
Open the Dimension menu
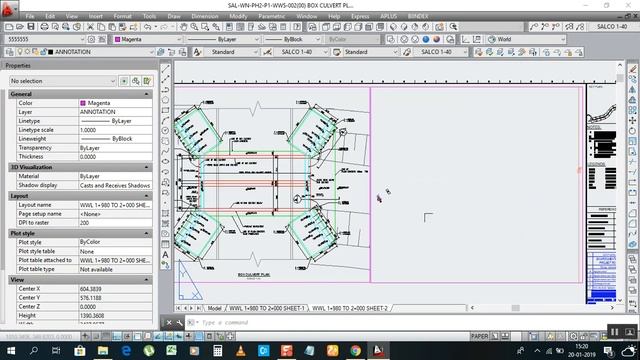[x=205, y=16]
